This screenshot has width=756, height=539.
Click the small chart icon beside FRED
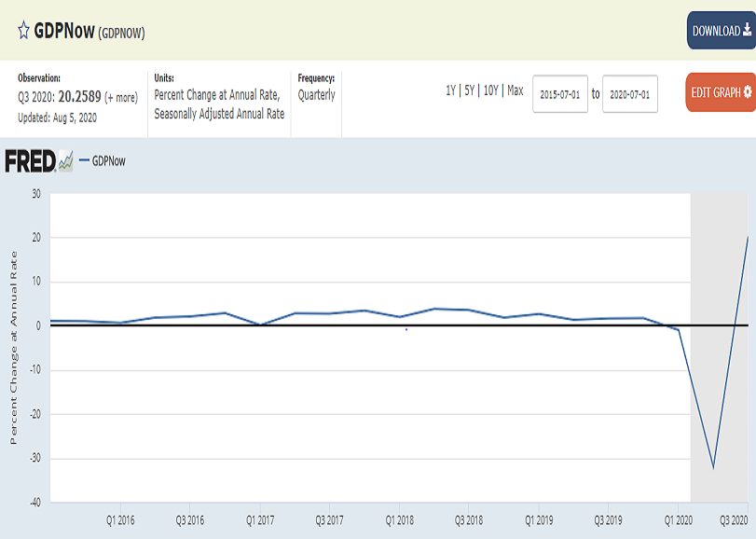point(65,161)
